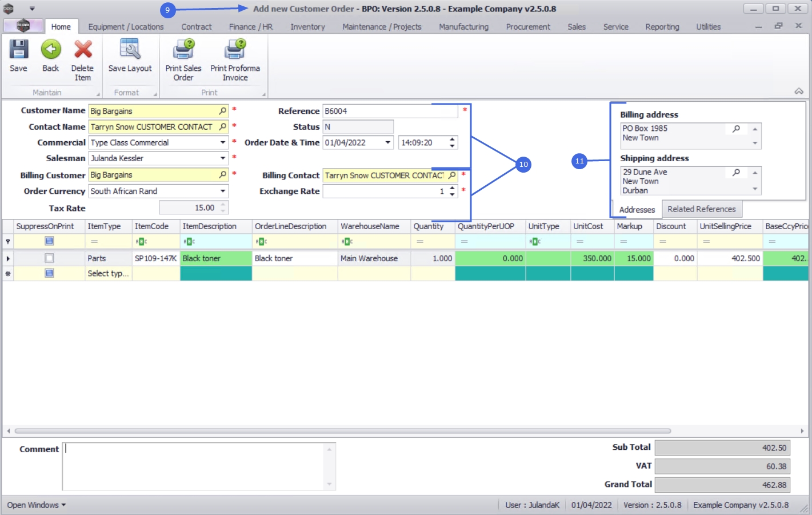Click the Print group dialog launcher
The image size is (812, 515).
coord(263,94)
